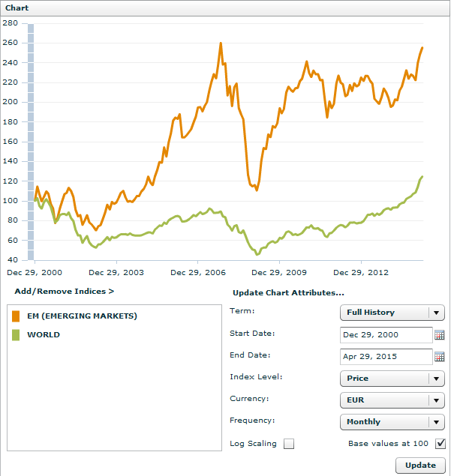Click the Add/Remove Indices link
451x476 pixels.
[65, 291]
